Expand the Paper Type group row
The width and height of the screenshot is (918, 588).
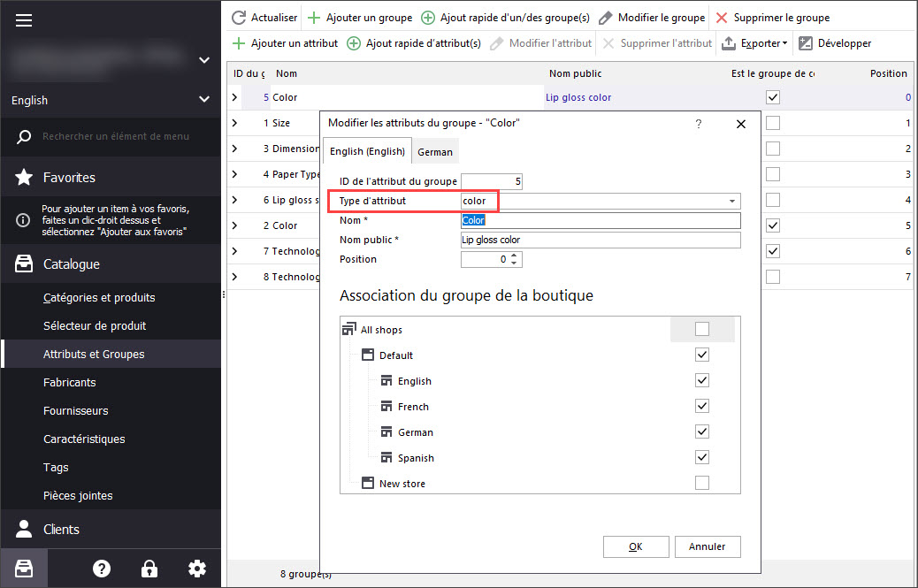[234, 174]
